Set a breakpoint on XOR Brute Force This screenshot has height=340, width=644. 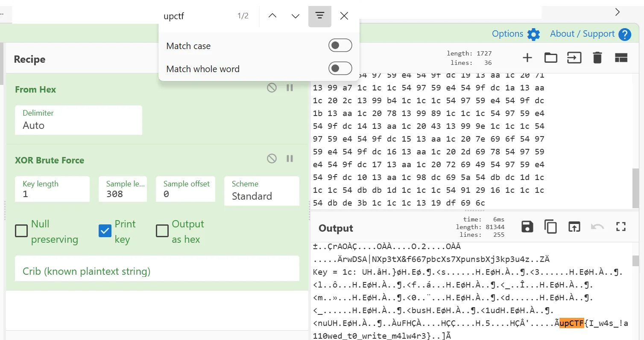tap(290, 158)
